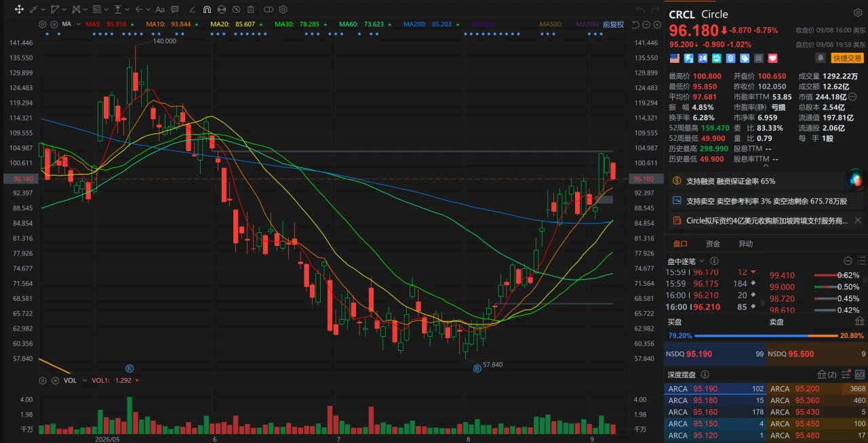Open dropdown next to arrow tool

pos(148,10)
